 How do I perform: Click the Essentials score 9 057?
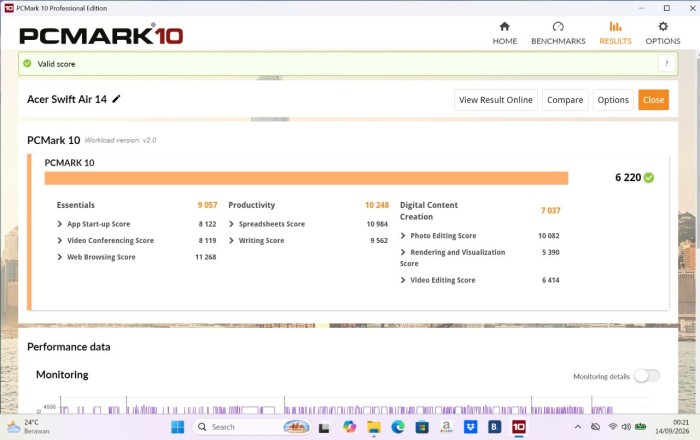click(x=207, y=205)
